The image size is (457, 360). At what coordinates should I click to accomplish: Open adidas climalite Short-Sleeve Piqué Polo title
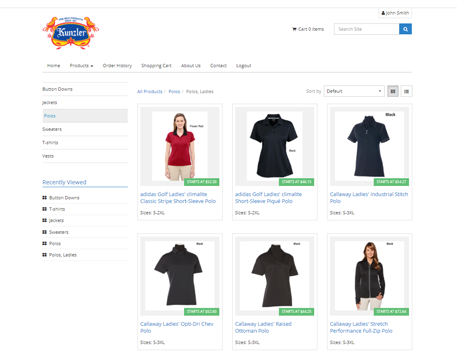(x=268, y=198)
